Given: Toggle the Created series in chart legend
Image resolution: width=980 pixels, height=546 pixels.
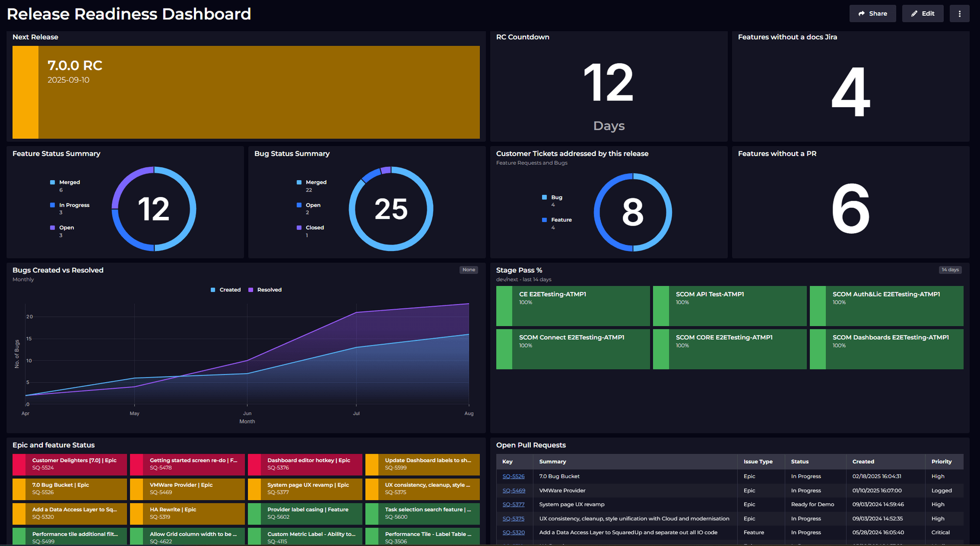Looking at the screenshot, I should pyautogui.click(x=226, y=290).
